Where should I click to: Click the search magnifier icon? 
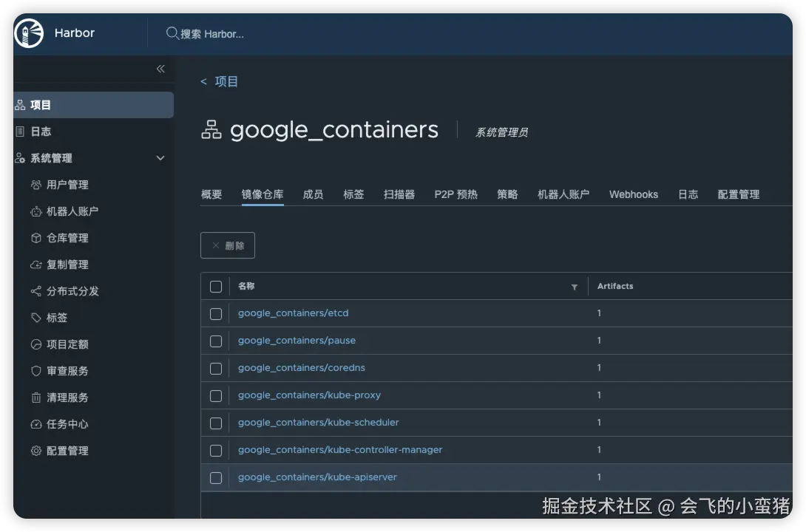click(x=172, y=33)
